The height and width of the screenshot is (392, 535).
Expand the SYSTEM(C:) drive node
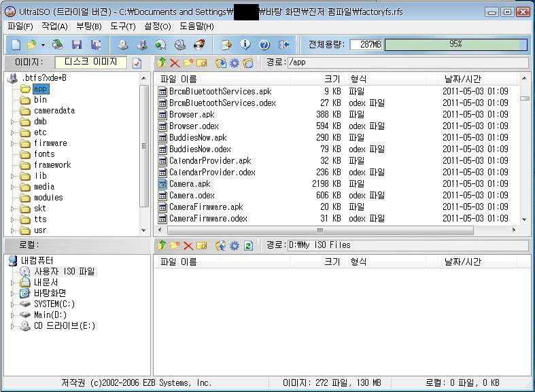click(13, 304)
